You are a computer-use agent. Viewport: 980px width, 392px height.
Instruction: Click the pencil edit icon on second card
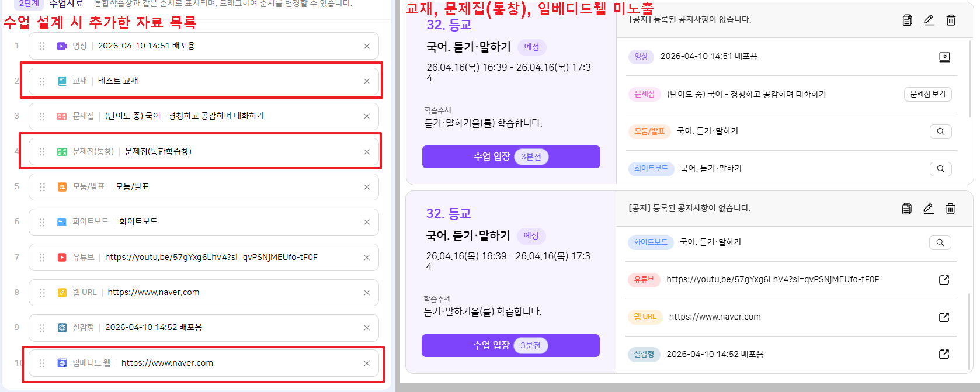928,209
